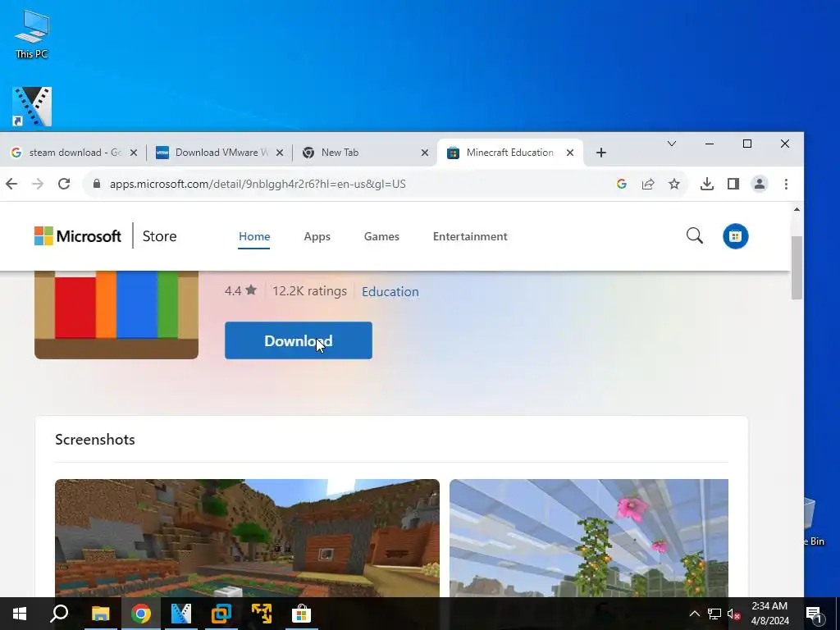
Task: Open Microsoft Store from taskbar
Action: (x=302, y=614)
